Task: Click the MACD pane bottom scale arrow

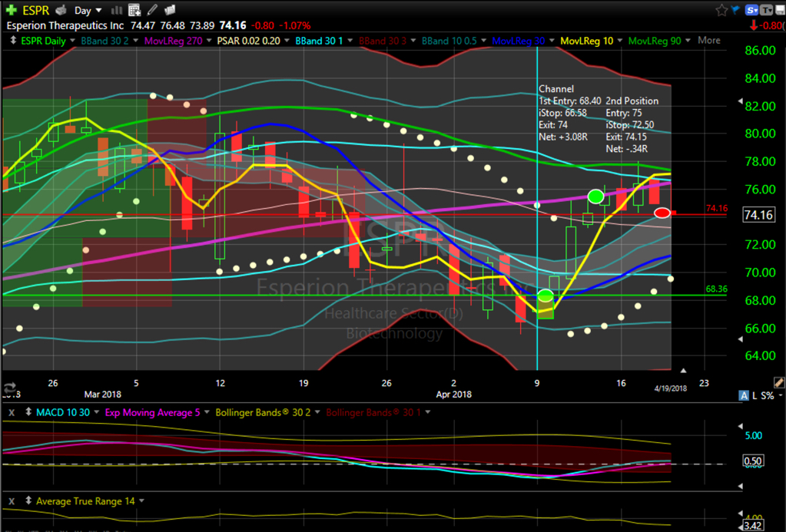Action: [741, 486]
